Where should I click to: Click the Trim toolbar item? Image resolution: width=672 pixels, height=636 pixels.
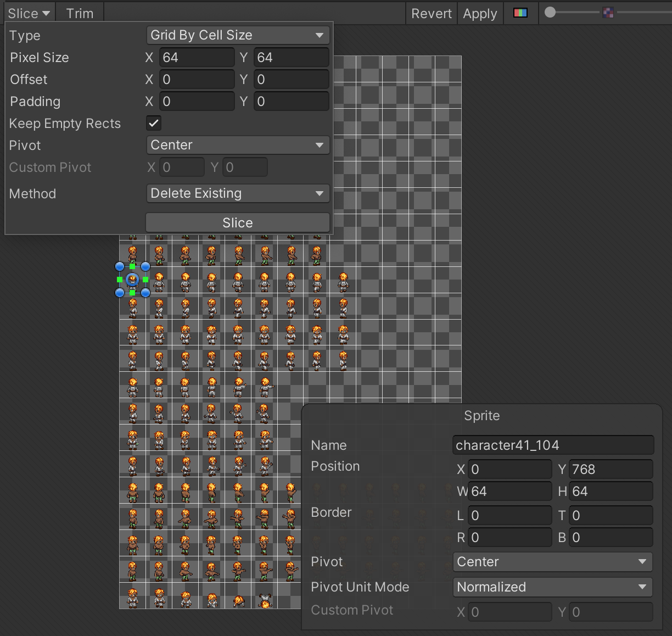pyautogui.click(x=80, y=13)
